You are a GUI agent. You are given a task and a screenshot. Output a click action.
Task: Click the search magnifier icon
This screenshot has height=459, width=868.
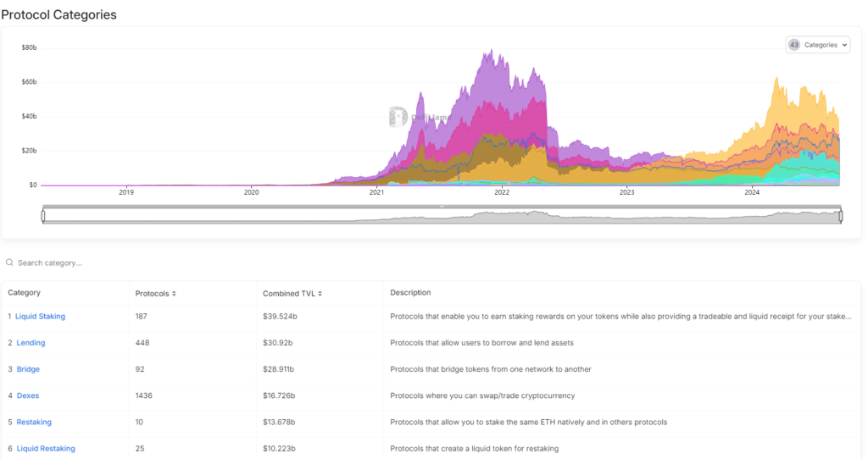9,263
